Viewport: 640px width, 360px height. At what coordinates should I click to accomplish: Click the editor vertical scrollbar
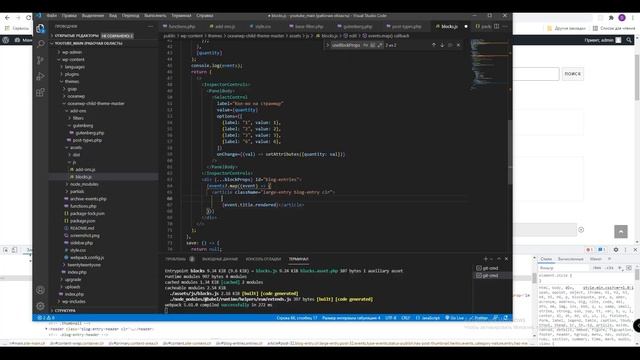[510, 152]
